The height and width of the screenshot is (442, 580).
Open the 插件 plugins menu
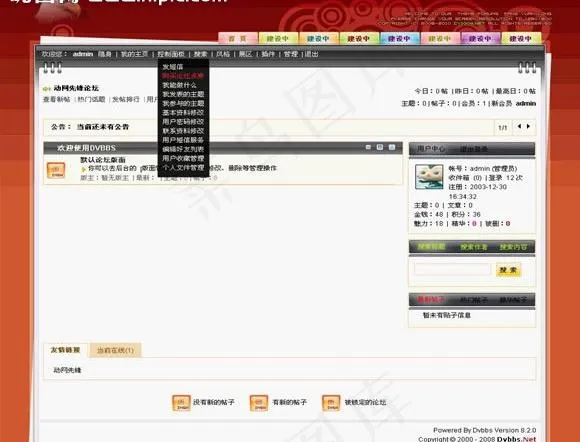[268, 54]
